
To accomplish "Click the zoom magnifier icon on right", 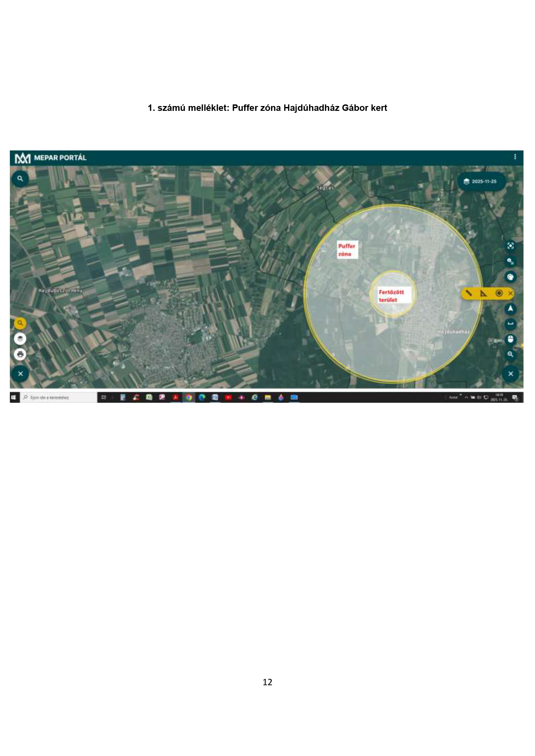I will tap(510, 354).
